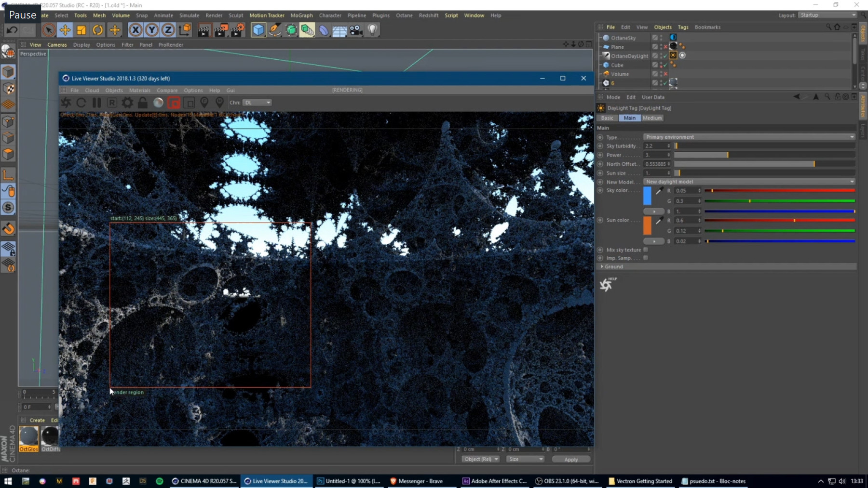Image resolution: width=868 pixels, height=488 pixels.
Task: Click the Apply button in coordinates panel
Action: [x=571, y=459]
